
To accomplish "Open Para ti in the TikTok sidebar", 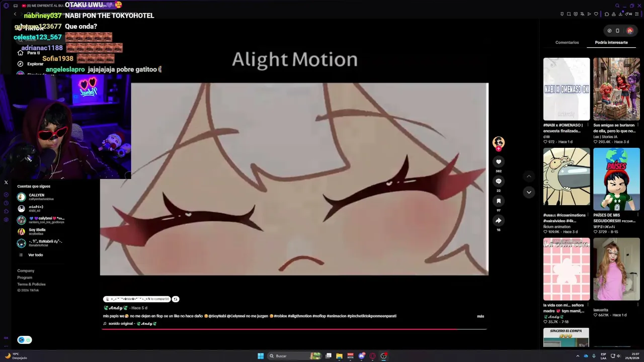I will (x=29, y=53).
